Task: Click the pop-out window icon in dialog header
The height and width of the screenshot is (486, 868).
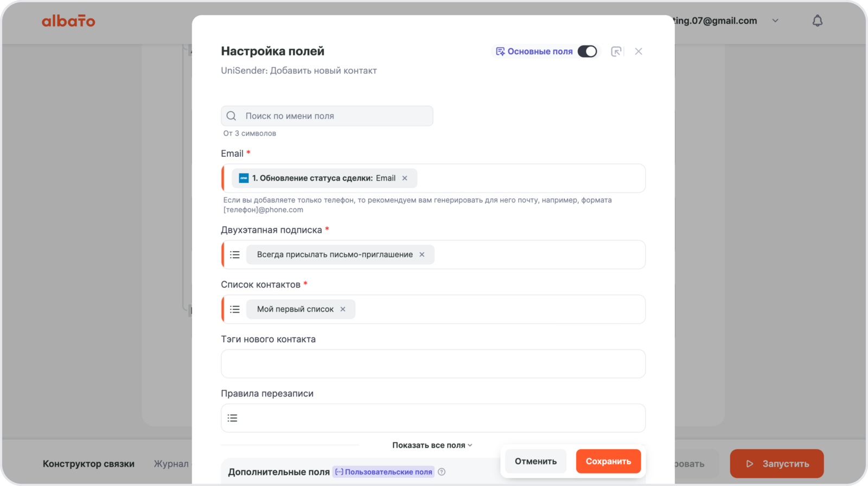Action: [x=616, y=52]
